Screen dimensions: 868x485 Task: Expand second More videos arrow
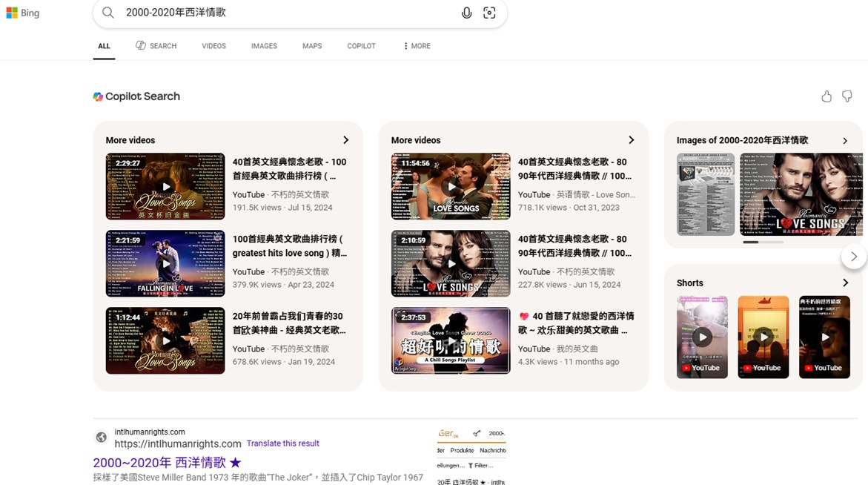pyautogui.click(x=631, y=140)
